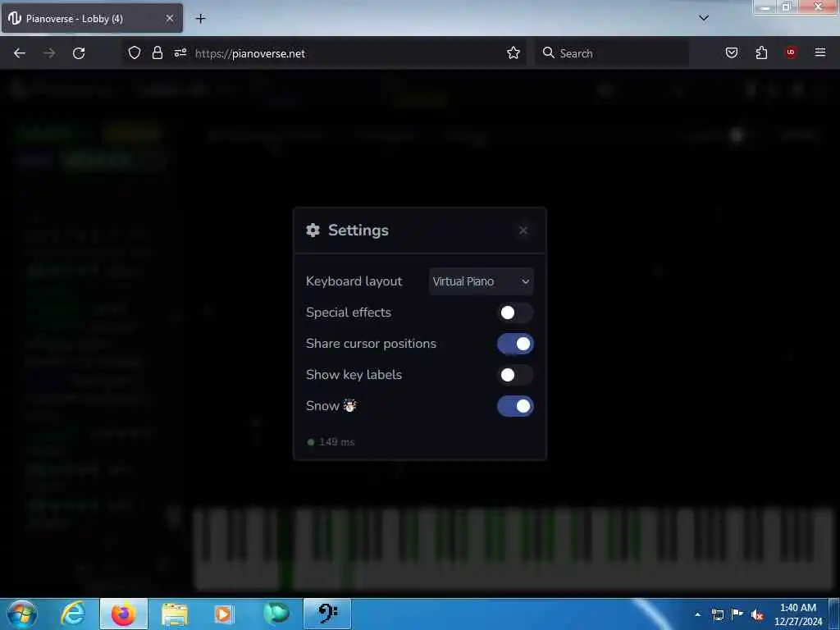Screen dimensions: 840x630
Task: Click the Settings gear icon in dialog header
Action: point(313,231)
